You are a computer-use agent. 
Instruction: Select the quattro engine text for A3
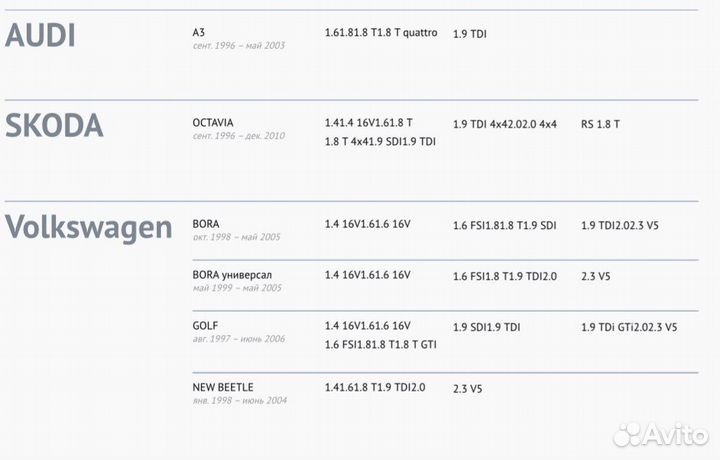(x=416, y=33)
